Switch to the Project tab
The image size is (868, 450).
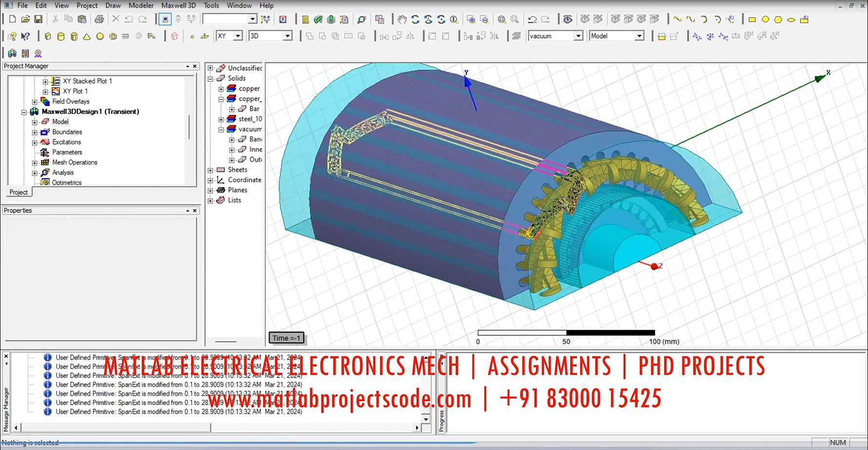pos(19,192)
